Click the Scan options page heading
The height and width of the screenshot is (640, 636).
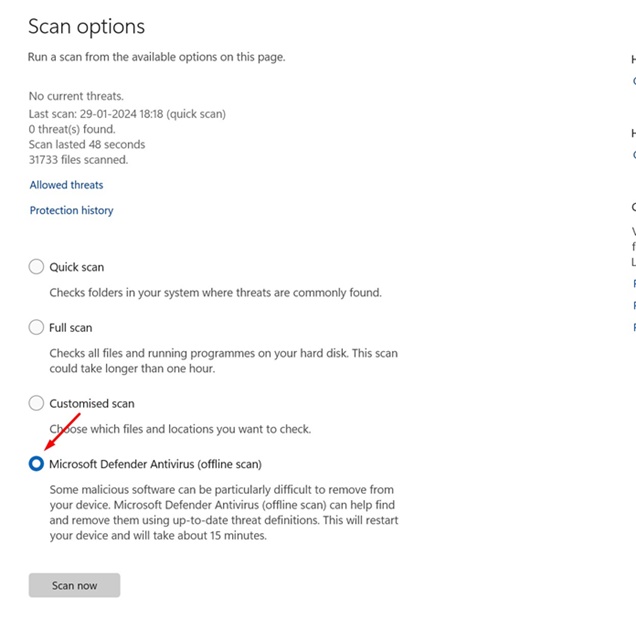point(87,27)
